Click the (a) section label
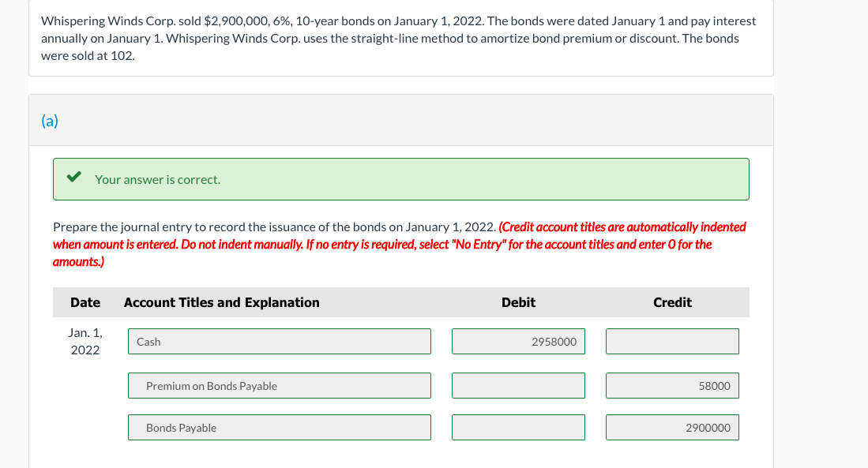Screen dimensions: 868x468 (x=50, y=121)
